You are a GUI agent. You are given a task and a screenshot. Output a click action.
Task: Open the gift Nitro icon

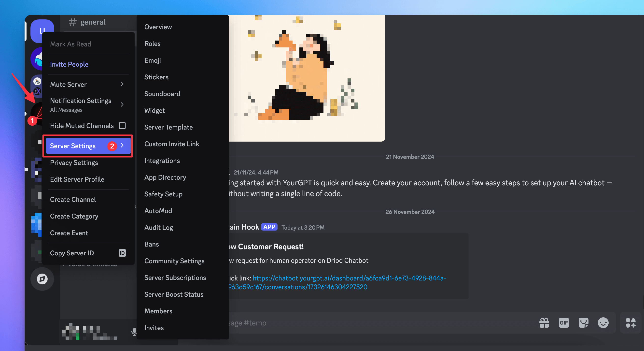coord(544,322)
